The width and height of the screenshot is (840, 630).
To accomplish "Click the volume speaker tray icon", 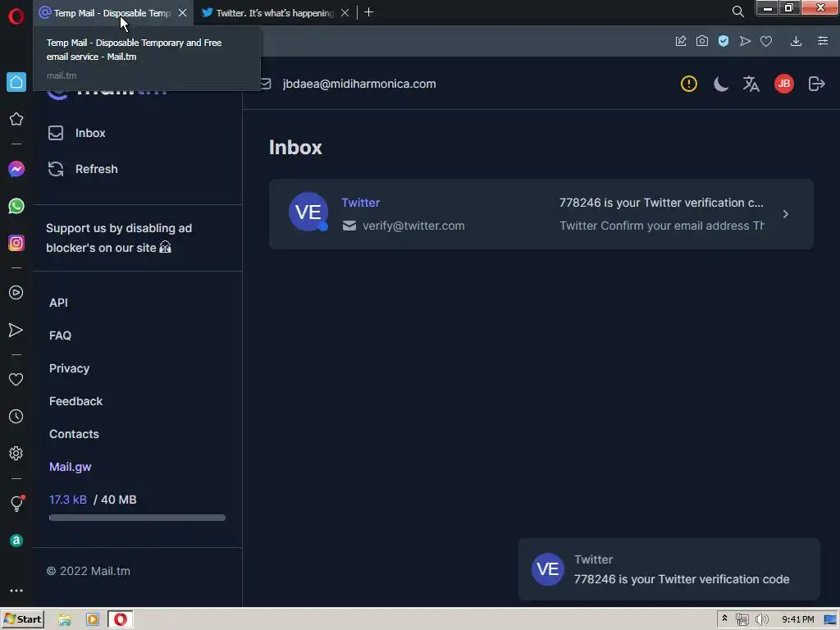I will 761,620.
